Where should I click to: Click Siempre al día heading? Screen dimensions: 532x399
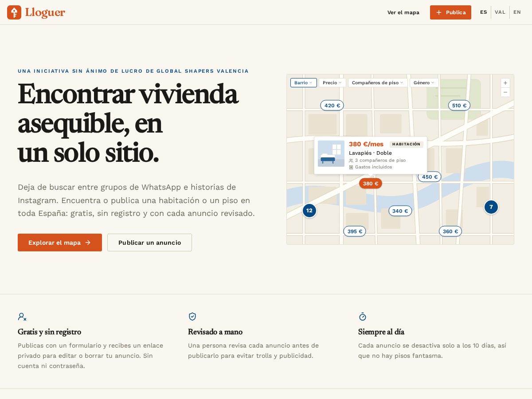(x=381, y=332)
